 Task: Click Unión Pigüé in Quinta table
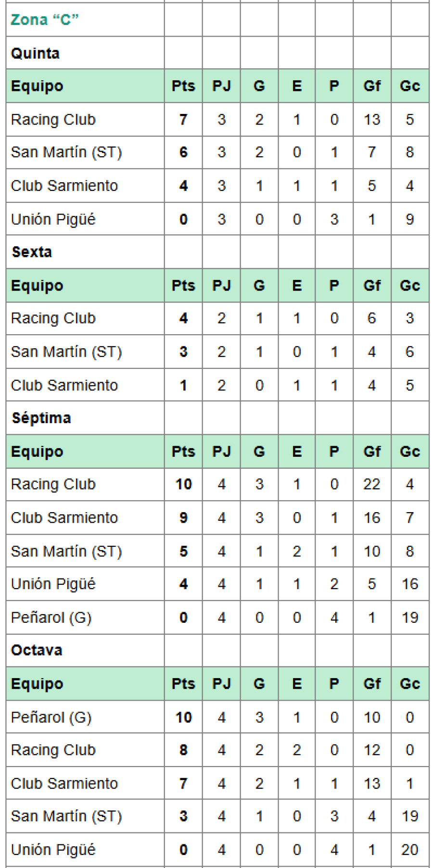pyautogui.click(x=53, y=219)
